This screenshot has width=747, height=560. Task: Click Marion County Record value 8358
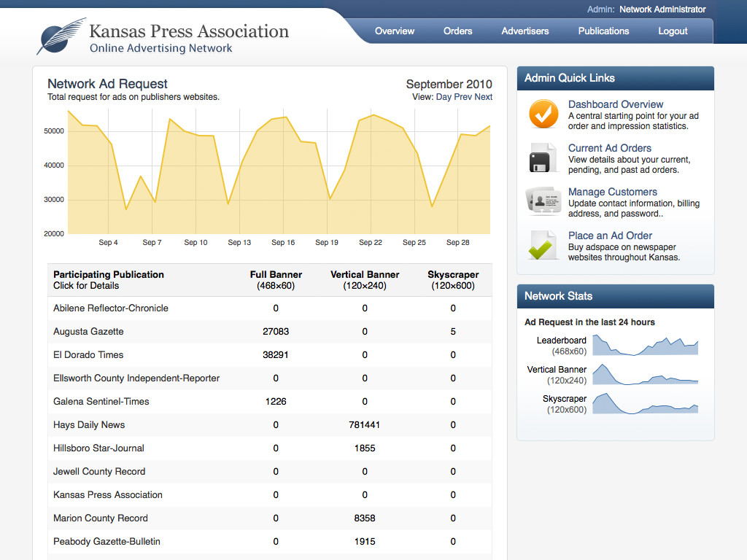[x=365, y=518]
